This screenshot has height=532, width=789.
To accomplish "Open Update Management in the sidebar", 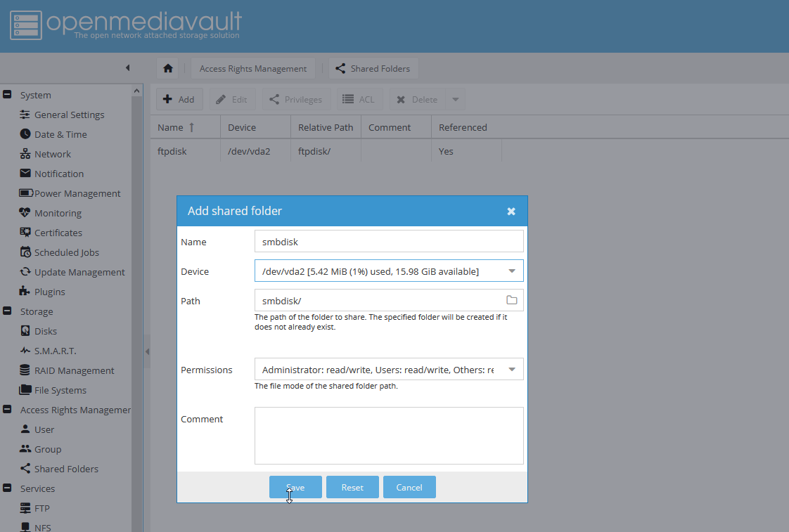I will click(x=79, y=272).
